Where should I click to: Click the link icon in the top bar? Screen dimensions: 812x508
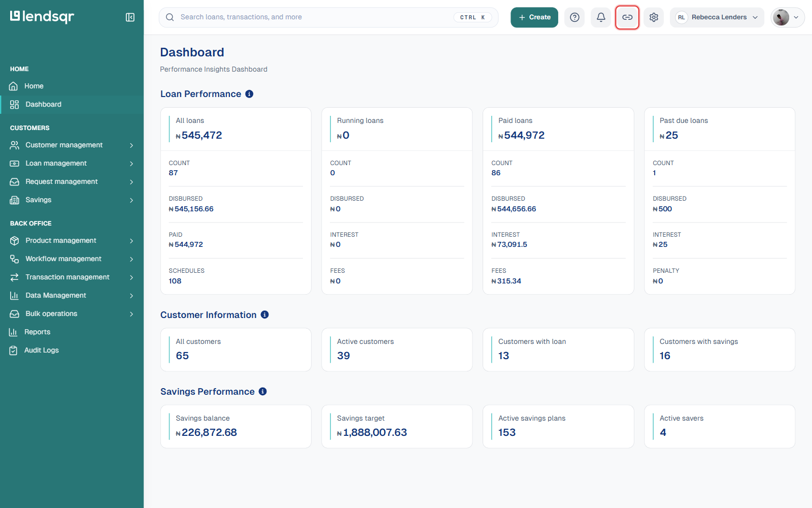coord(627,17)
